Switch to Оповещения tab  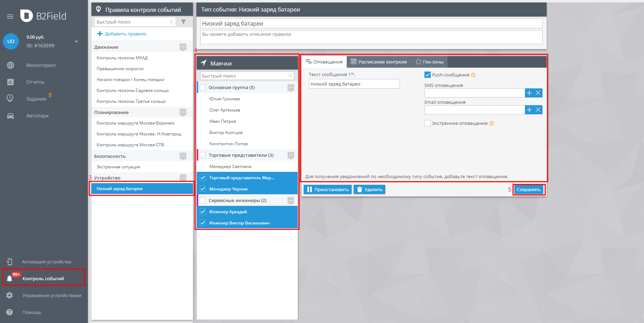point(324,62)
